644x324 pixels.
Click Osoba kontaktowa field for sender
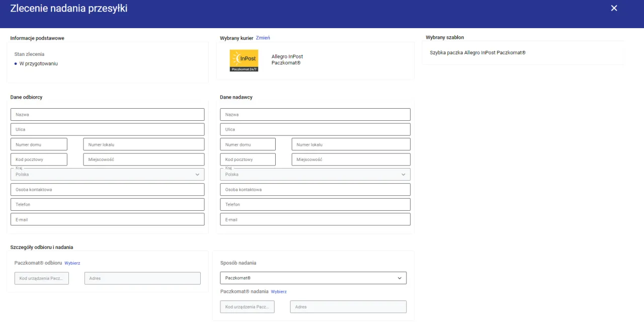tap(315, 189)
